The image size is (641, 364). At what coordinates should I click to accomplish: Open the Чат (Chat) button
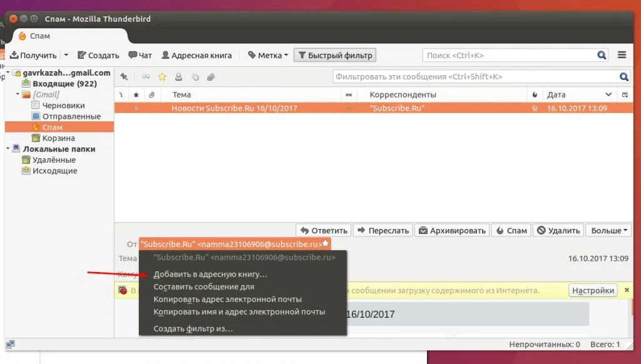pyautogui.click(x=140, y=55)
